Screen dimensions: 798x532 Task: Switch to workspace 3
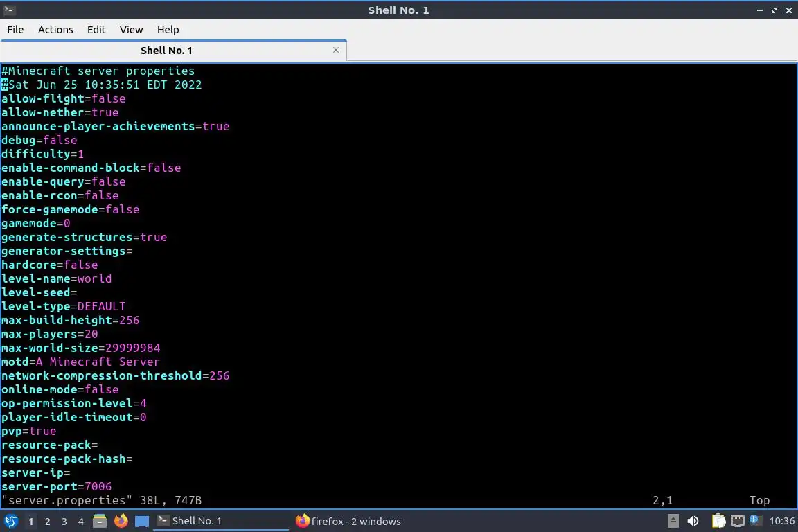[x=64, y=522]
